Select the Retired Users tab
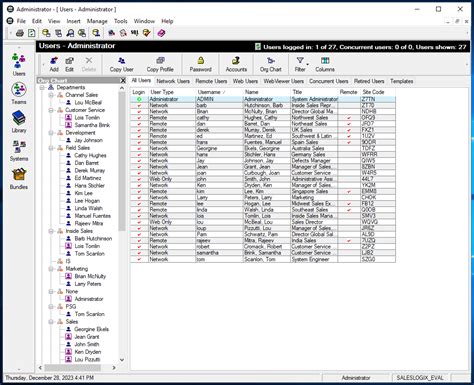The image size is (474, 385). click(x=369, y=81)
